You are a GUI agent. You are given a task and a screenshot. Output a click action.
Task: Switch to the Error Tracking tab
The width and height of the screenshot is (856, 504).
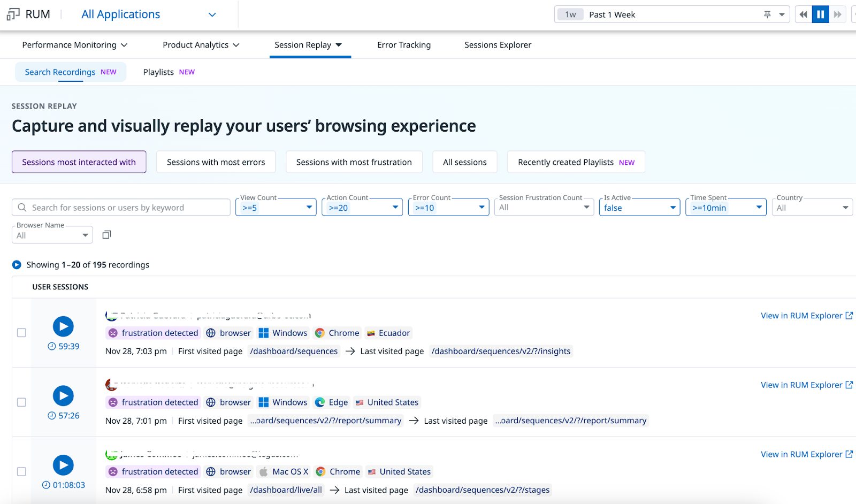pos(404,45)
